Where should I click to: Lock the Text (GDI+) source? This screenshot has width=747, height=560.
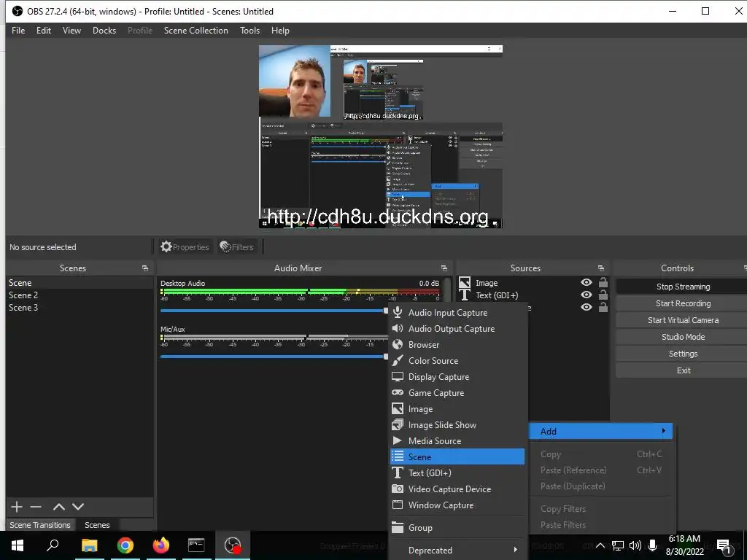(603, 295)
